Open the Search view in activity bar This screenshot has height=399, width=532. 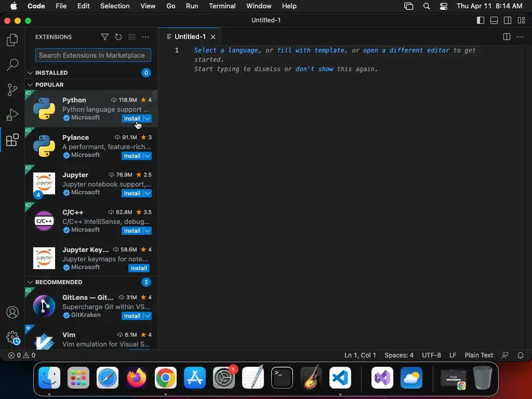(x=12, y=65)
